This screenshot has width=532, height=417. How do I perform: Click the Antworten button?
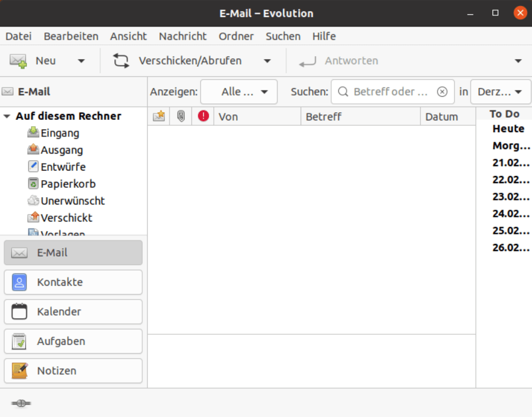[338, 61]
